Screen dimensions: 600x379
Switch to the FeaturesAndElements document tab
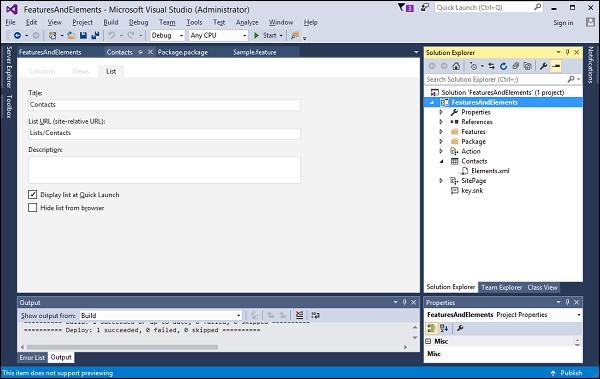point(50,52)
